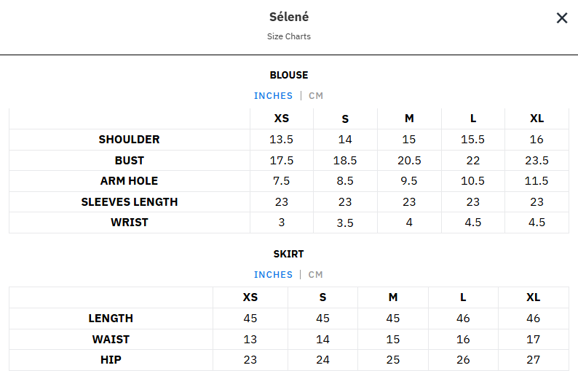Click the XL column header in blouse table
Viewport: 578px width, 392px height.
537,119
